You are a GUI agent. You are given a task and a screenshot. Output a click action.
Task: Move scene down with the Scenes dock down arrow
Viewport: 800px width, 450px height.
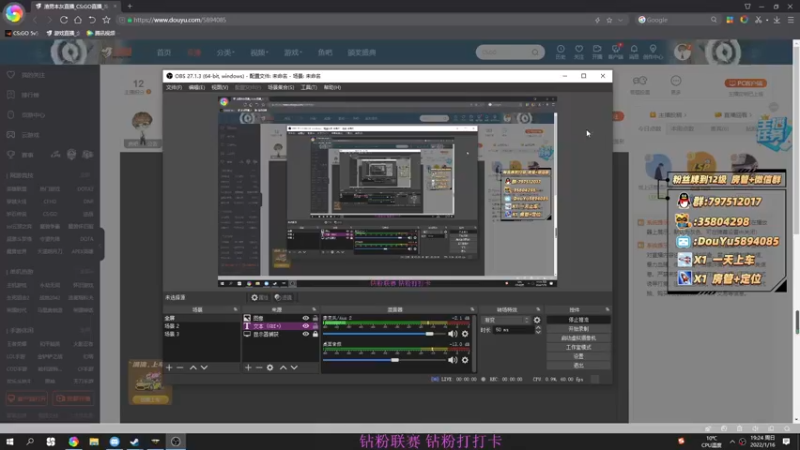pyautogui.click(x=204, y=367)
